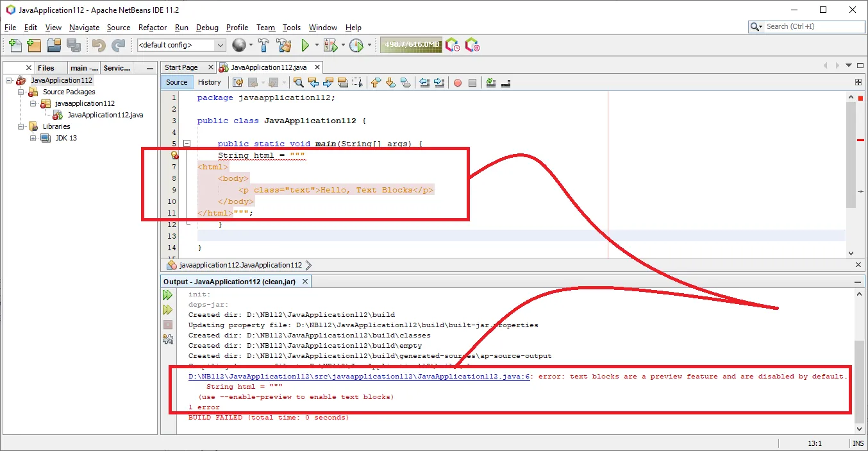The image size is (868, 451).
Task: Click the Save All toolbar icon
Action: click(x=74, y=45)
